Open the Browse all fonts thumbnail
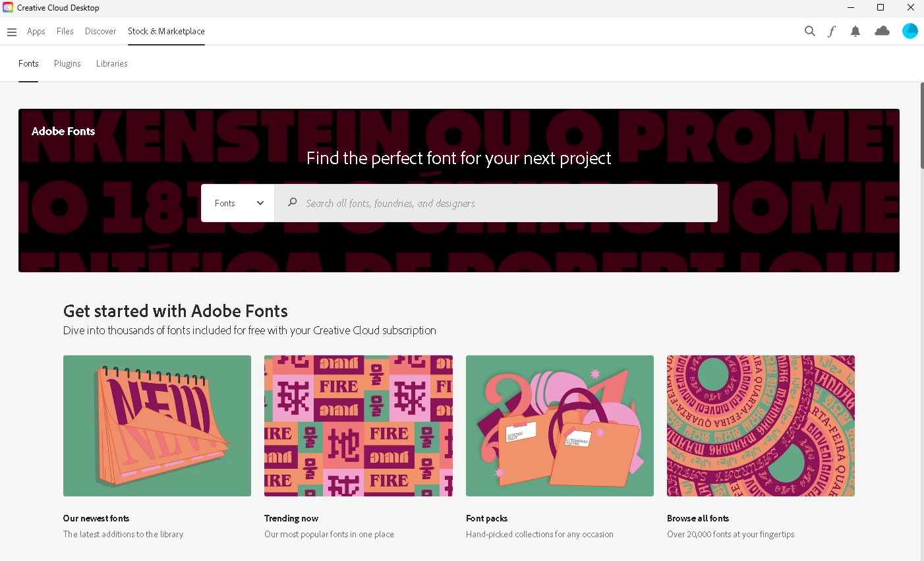Screen dimensions: 924x561 [761, 426]
